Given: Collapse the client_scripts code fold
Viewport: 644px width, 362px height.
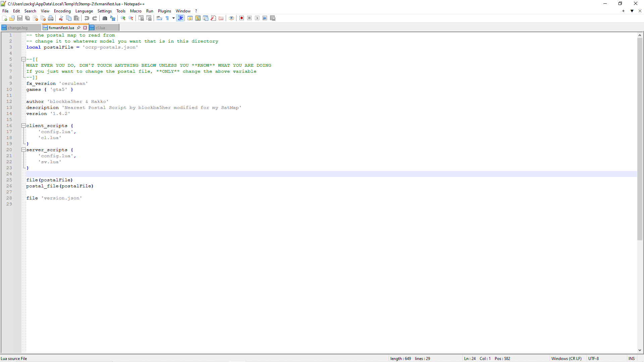Looking at the screenshot, I should pos(23,126).
